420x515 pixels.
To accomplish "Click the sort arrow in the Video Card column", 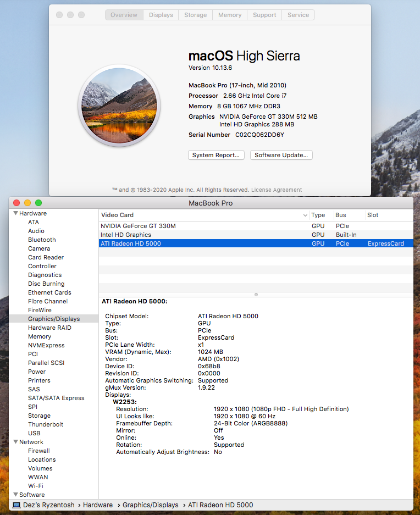I will 305,215.
